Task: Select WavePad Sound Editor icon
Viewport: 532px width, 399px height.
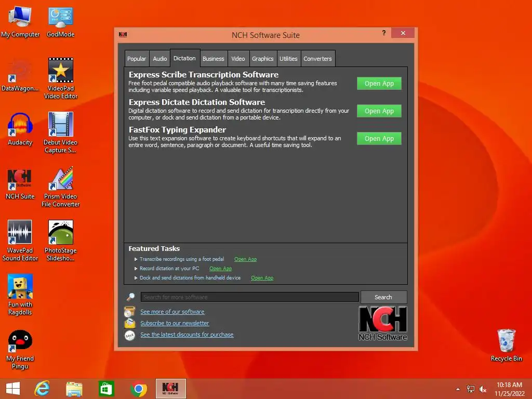Action: tap(20, 241)
